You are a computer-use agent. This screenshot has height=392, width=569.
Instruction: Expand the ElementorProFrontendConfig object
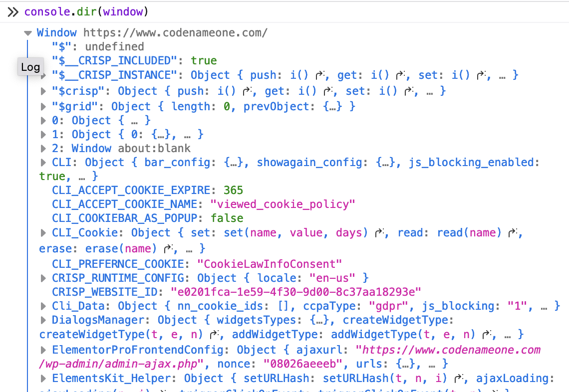coord(43,350)
